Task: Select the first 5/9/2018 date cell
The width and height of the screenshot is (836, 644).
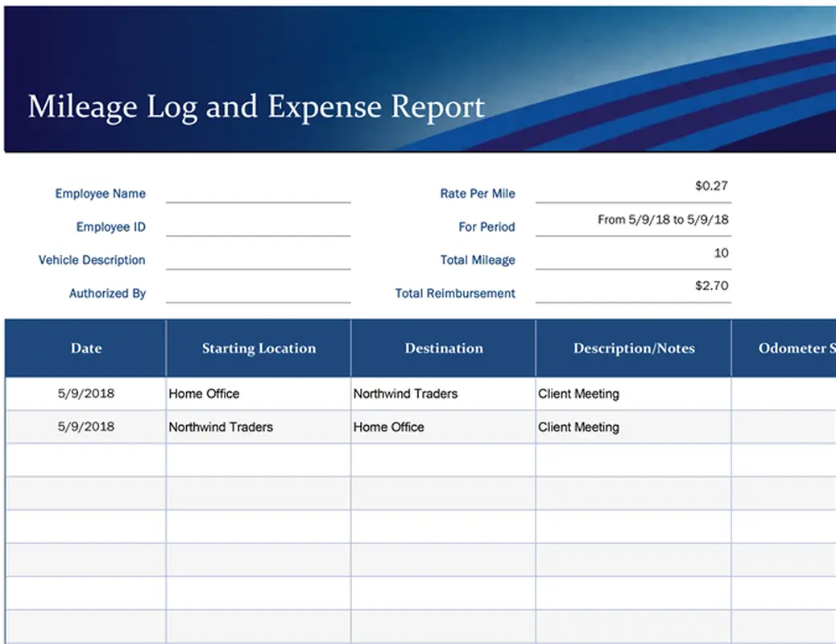Action: (x=85, y=394)
